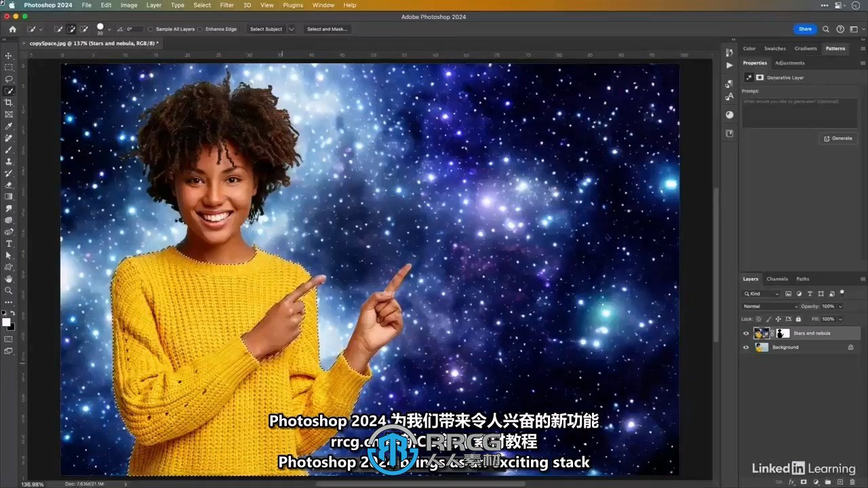Enable Sample All Layers checkbox
Viewport: 868px width, 488px height.
[152, 29]
